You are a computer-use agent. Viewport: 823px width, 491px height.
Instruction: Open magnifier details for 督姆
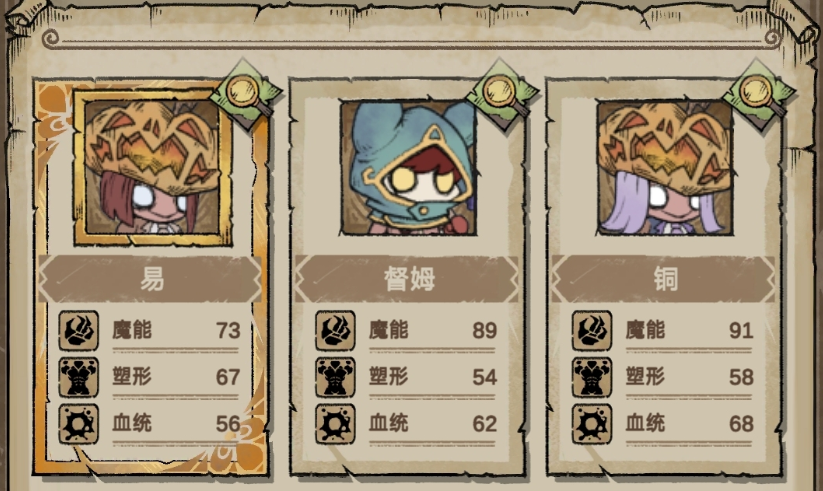point(502,95)
